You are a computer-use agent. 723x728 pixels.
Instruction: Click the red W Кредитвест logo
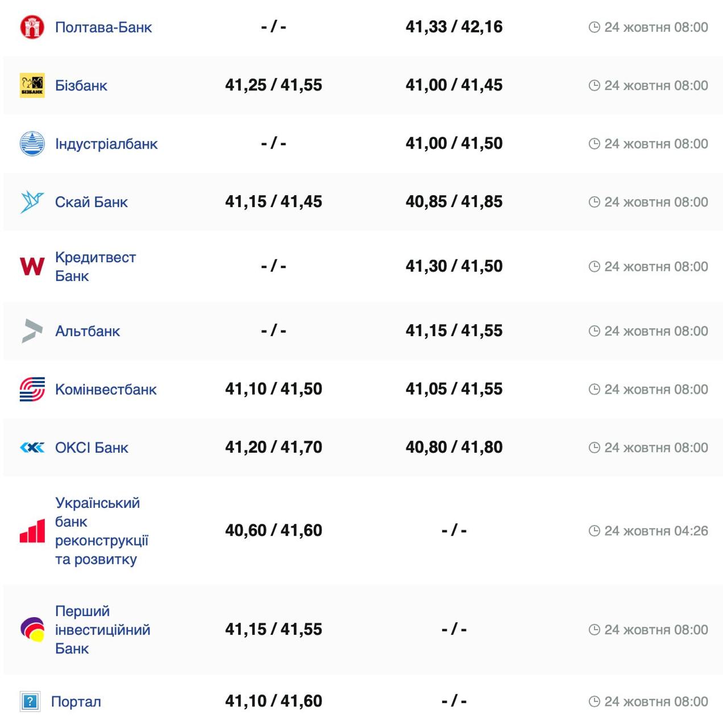tap(32, 266)
